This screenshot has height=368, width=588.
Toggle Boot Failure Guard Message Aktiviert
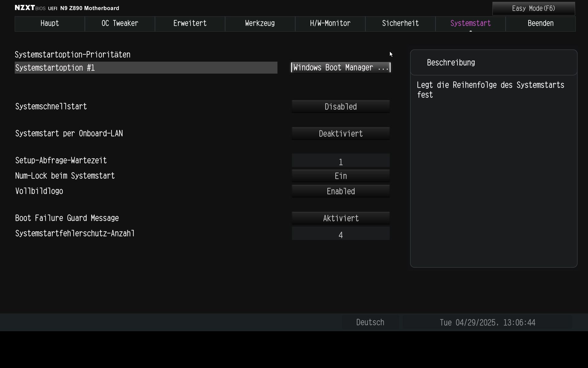pos(341,218)
